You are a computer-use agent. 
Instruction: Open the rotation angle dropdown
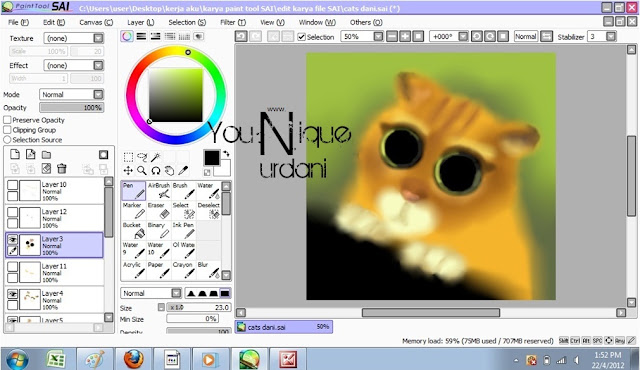[x=463, y=37]
